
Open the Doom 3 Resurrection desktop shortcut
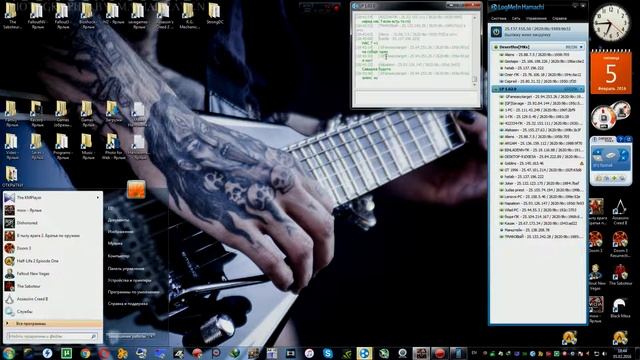coord(620,244)
